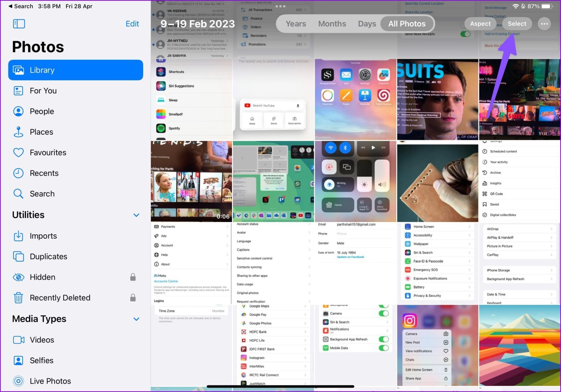Viewport: 561px width, 392px height.
Task: Open the Camera permissions toggles screenshot
Action: pyautogui.click(x=355, y=345)
